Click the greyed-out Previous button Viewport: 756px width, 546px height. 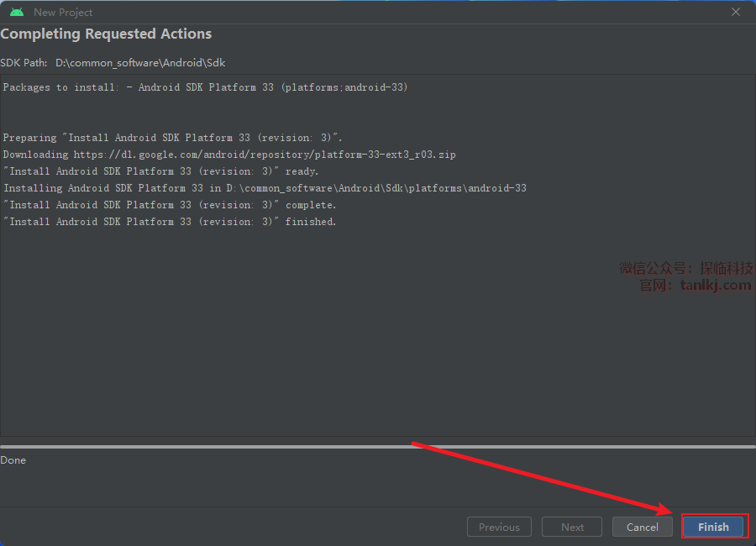tap(499, 527)
